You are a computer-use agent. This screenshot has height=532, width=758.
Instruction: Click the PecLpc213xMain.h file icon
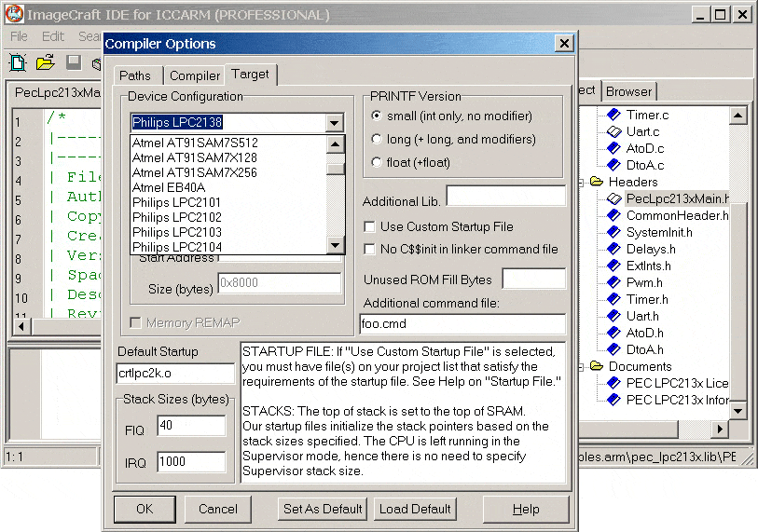pyautogui.click(x=613, y=198)
